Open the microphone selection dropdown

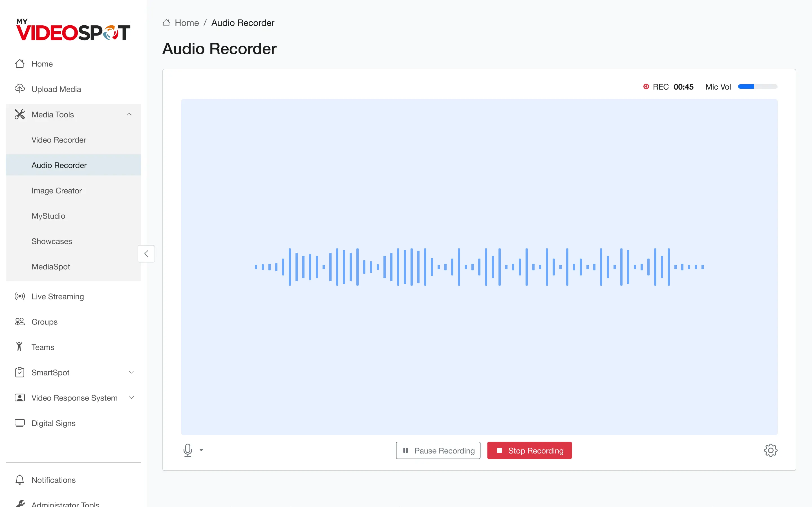(201, 450)
